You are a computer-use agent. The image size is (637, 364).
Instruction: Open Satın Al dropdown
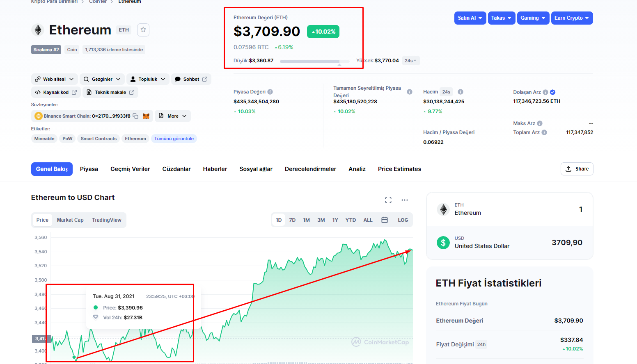click(470, 18)
